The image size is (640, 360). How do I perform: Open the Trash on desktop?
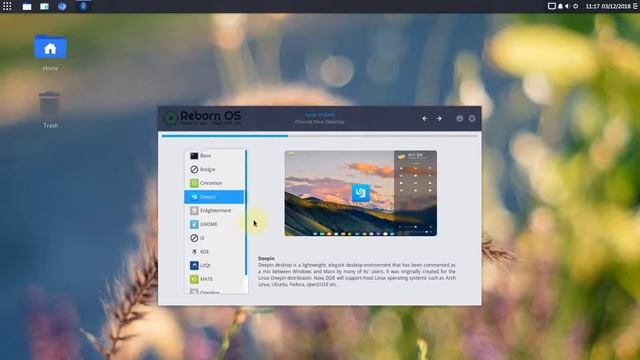point(50,109)
